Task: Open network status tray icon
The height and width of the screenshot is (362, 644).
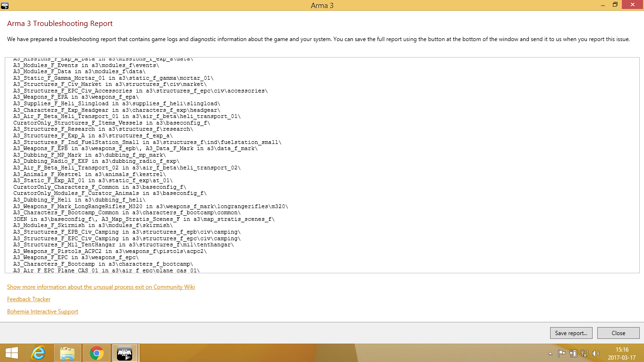Action: [x=584, y=353]
